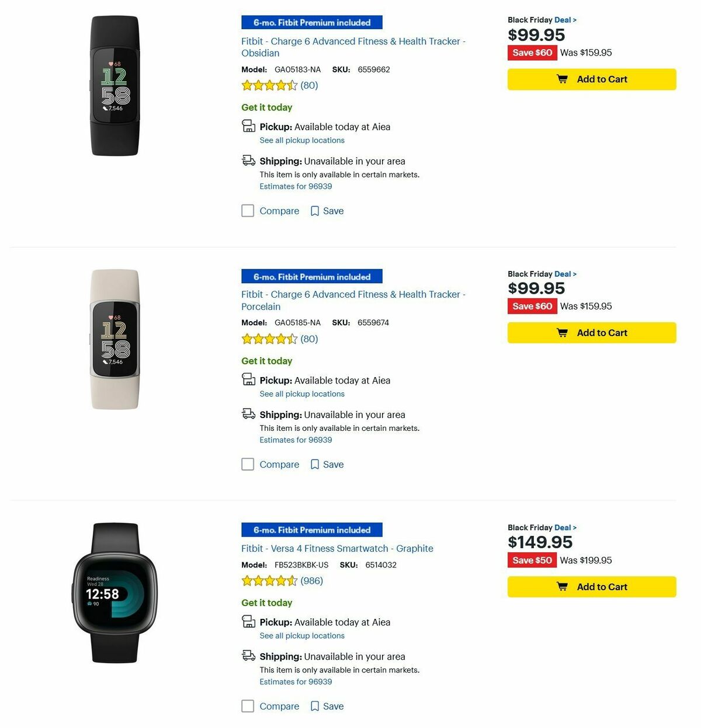This screenshot has height=728, width=701.
Task: Open the Black Friday Deal link for Versa 4
Action: click(563, 527)
